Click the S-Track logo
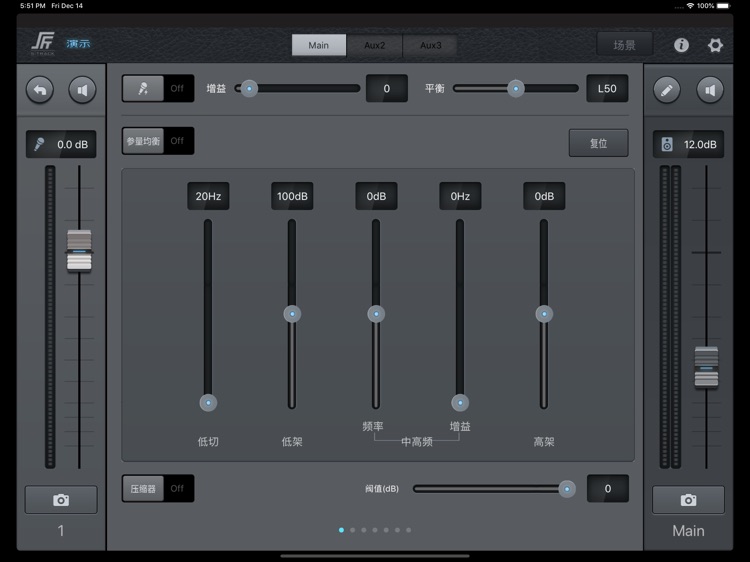 click(43, 43)
